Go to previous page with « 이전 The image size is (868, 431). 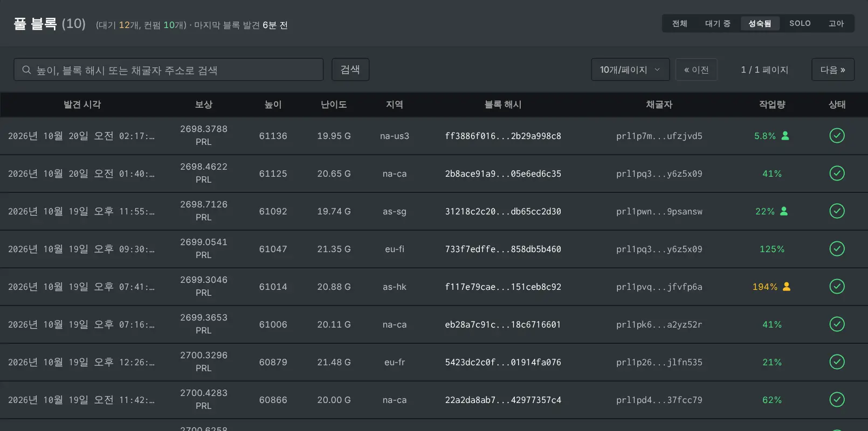coord(696,69)
